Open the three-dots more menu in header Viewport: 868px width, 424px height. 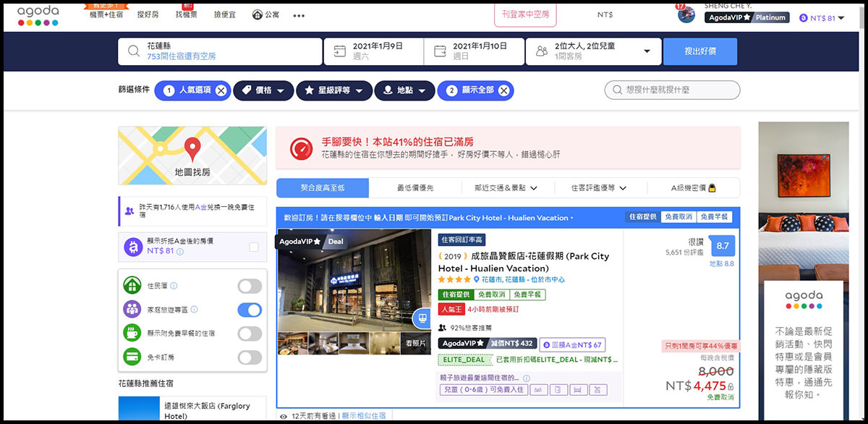point(299,15)
